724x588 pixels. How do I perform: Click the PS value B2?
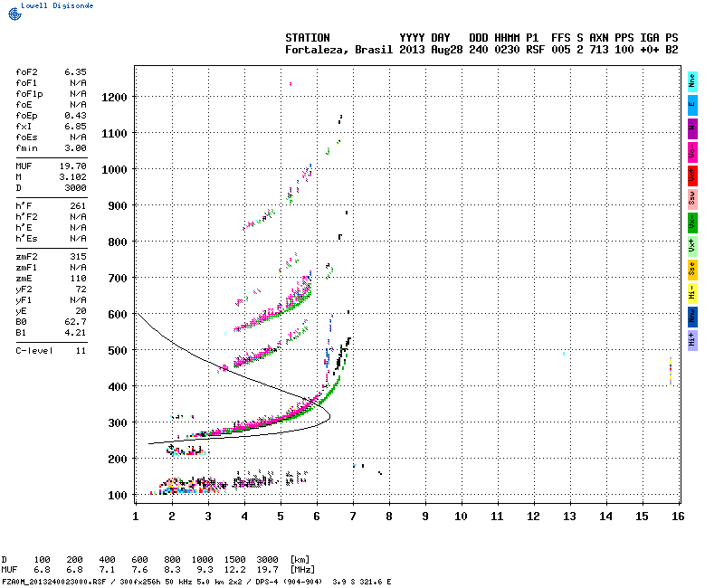[672, 50]
